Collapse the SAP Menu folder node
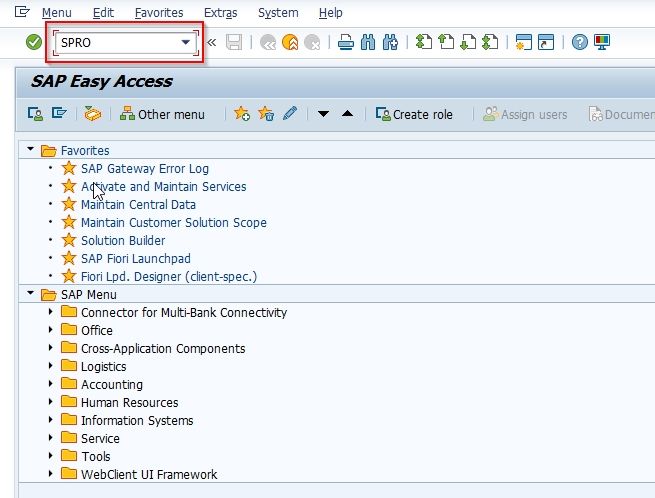This screenshot has width=655, height=498. [x=30, y=293]
